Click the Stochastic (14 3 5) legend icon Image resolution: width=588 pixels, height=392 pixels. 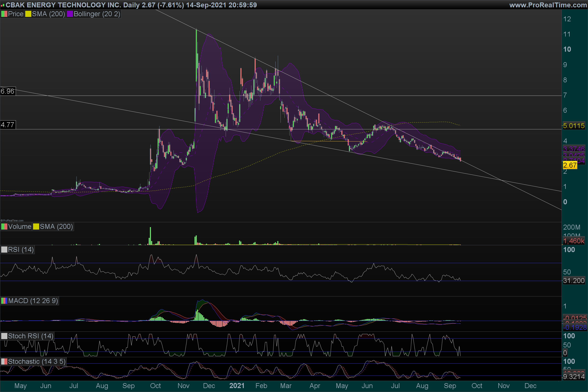[4, 362]
